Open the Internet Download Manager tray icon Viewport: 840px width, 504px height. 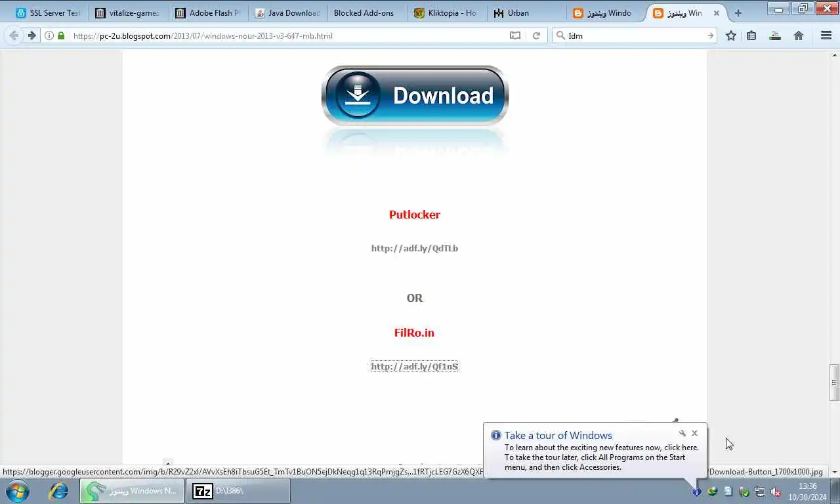(x=712, y=492)
